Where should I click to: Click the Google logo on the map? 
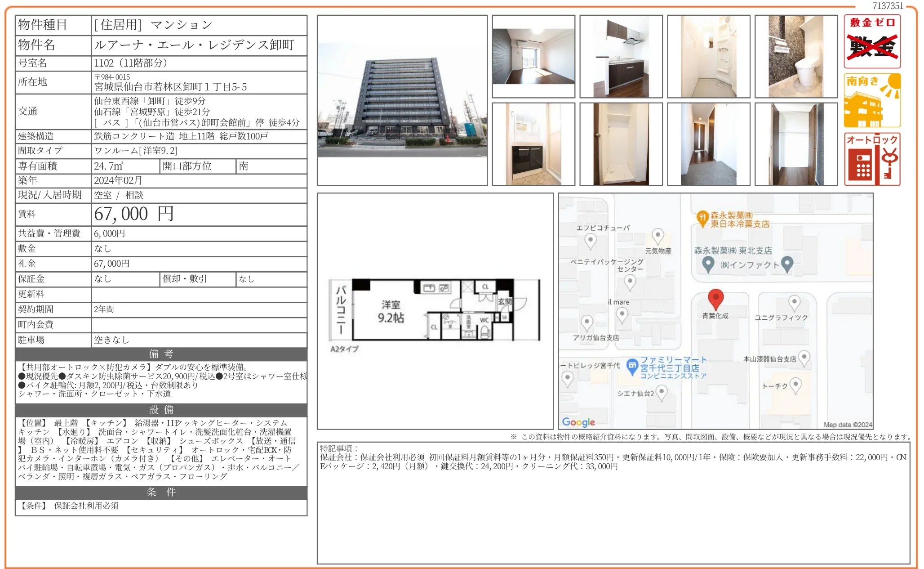click(578, 422)
